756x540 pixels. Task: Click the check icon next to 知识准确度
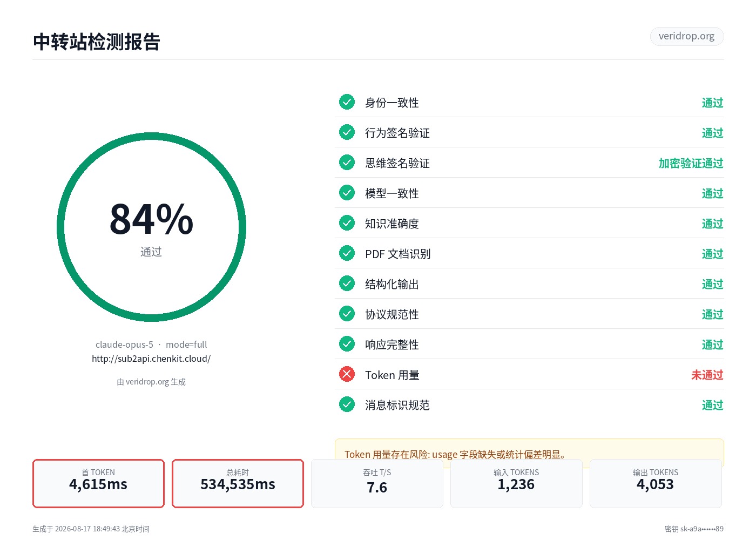[347, 223]
